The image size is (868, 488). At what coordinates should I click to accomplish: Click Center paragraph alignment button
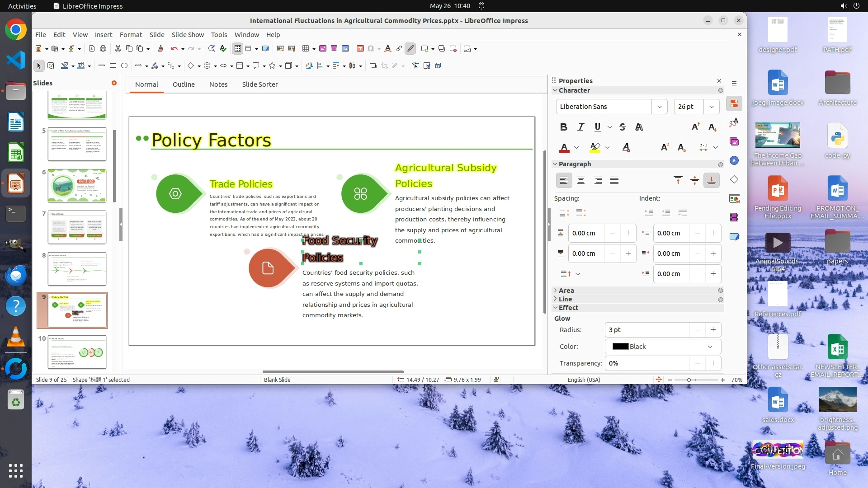(581, 181)
